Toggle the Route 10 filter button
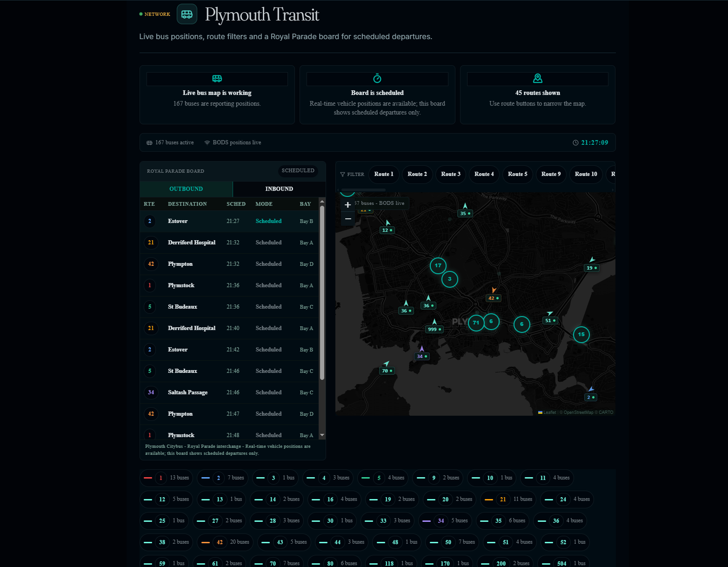The height and width of the screenshot is (567, 728). [586, 174]
